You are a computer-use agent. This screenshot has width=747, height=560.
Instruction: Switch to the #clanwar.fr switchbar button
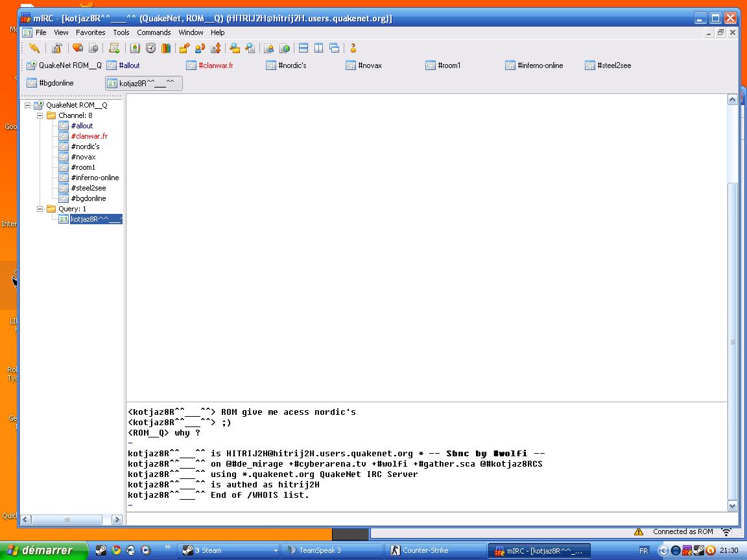[215, 65]
